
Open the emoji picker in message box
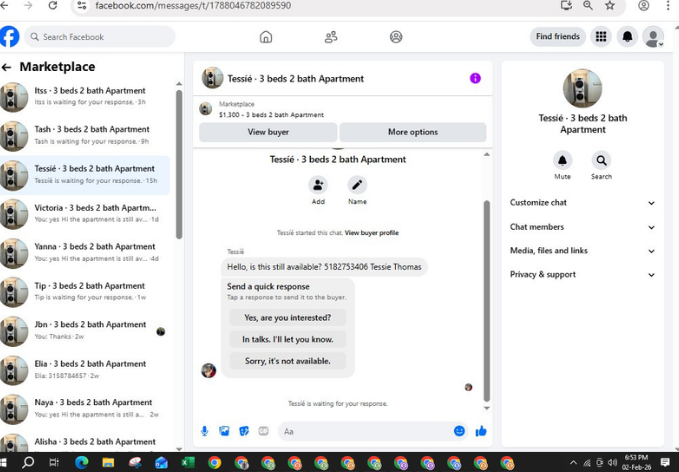tap(459, 431)
